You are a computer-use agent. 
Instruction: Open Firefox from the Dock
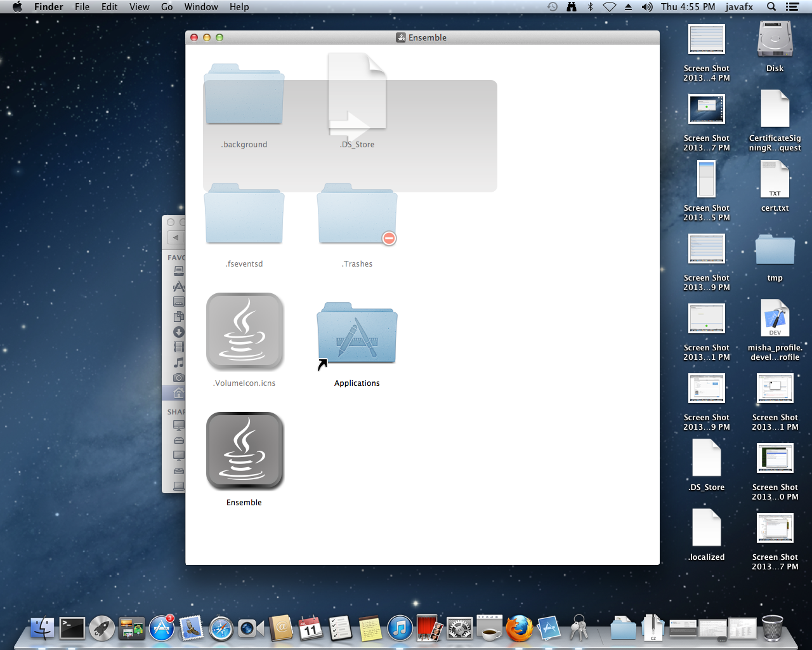point(519,628)
